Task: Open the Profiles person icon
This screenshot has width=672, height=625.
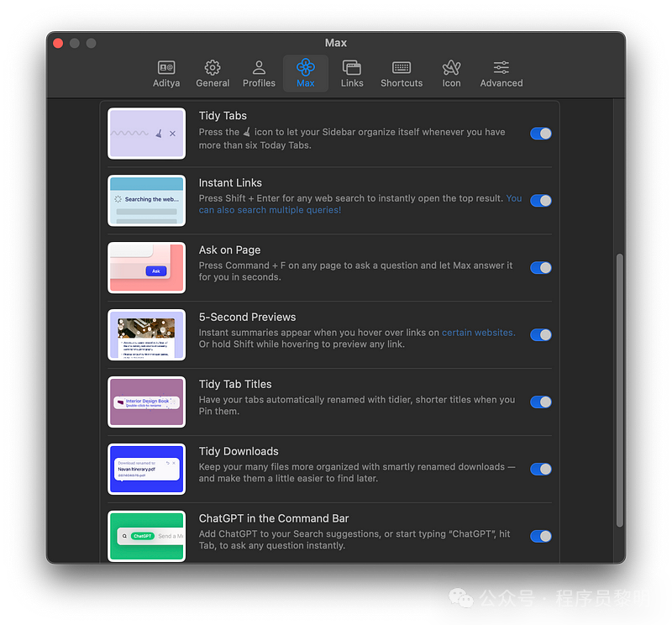Action: pyautogui.click(x=259, y=68)
